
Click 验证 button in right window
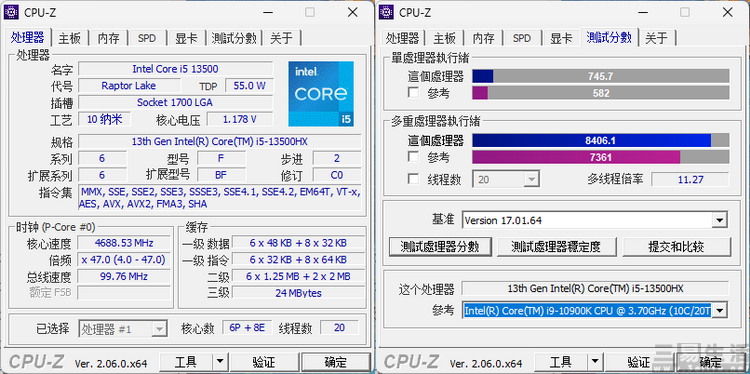[638, 362]
